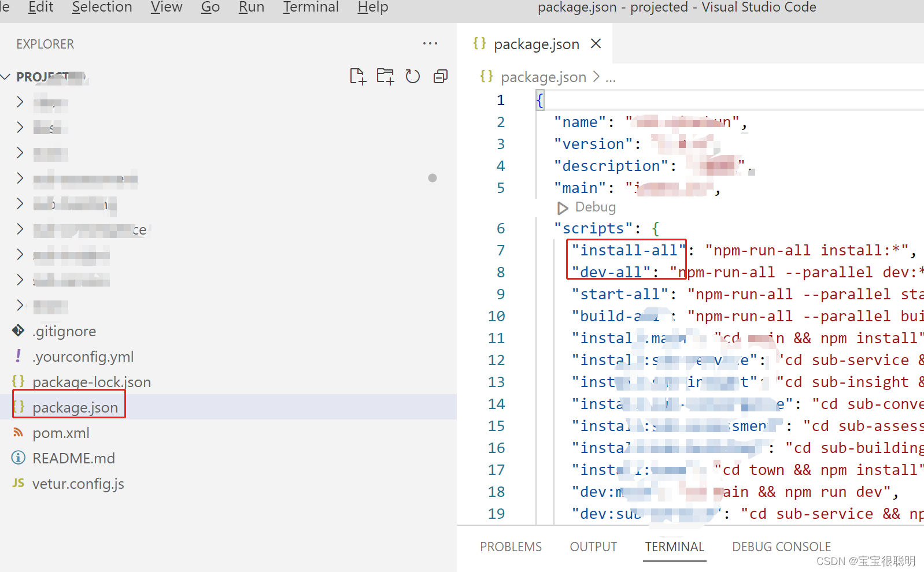Screen dimensions: 924x572
Task: Click the "version" key on line 3
Action: click(x=593, y=144)
